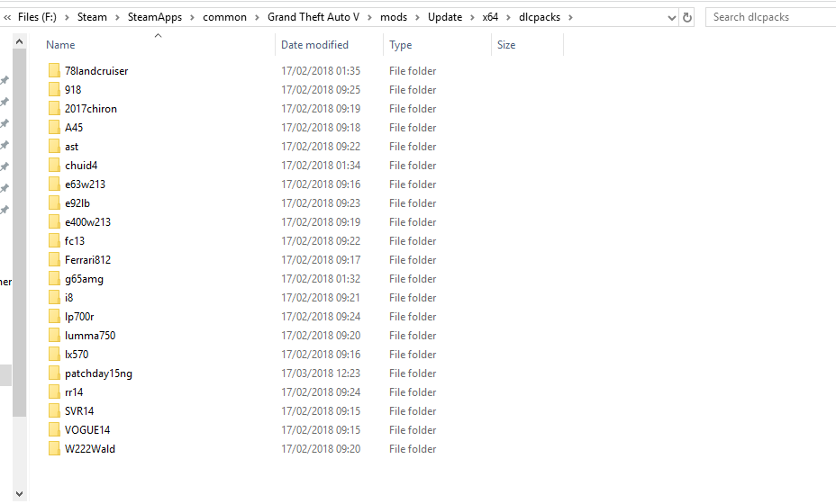Viewport: 836px width, 504px height.
Task: Select the fc13 folder icon
Action: (54, 241)
